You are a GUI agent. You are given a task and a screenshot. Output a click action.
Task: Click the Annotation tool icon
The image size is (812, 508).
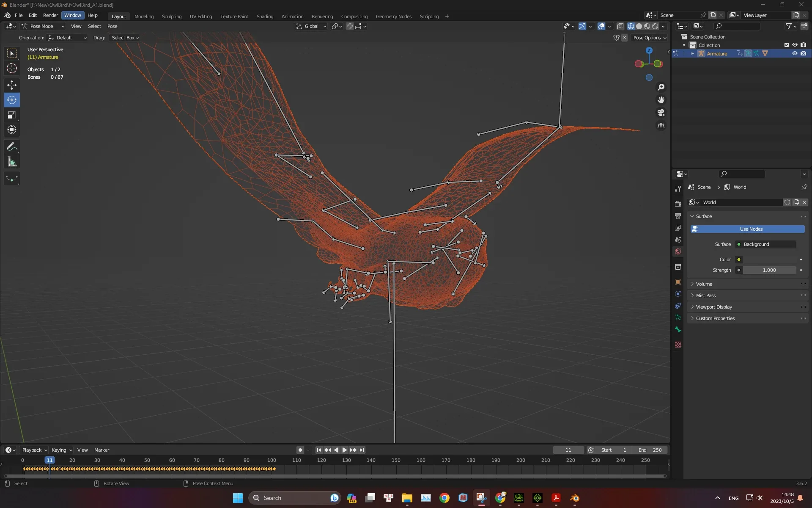point(12,146)
